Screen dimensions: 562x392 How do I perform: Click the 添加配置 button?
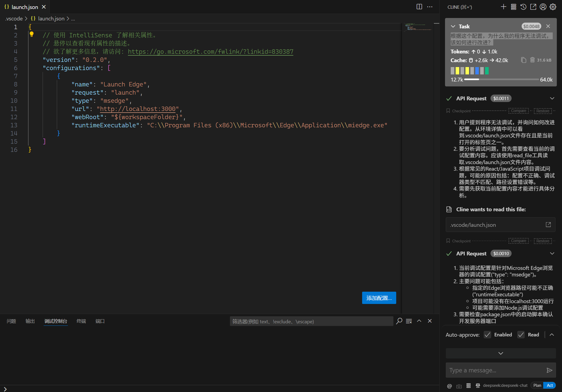[x=379, y=298]
